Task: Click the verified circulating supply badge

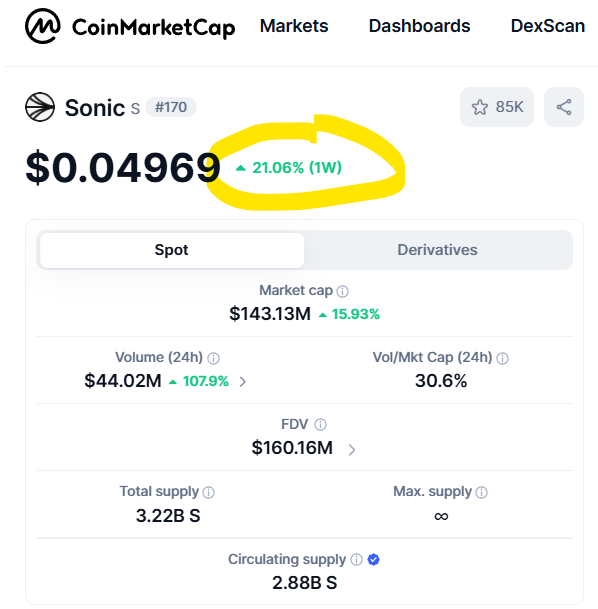Action: coord(374,559)
